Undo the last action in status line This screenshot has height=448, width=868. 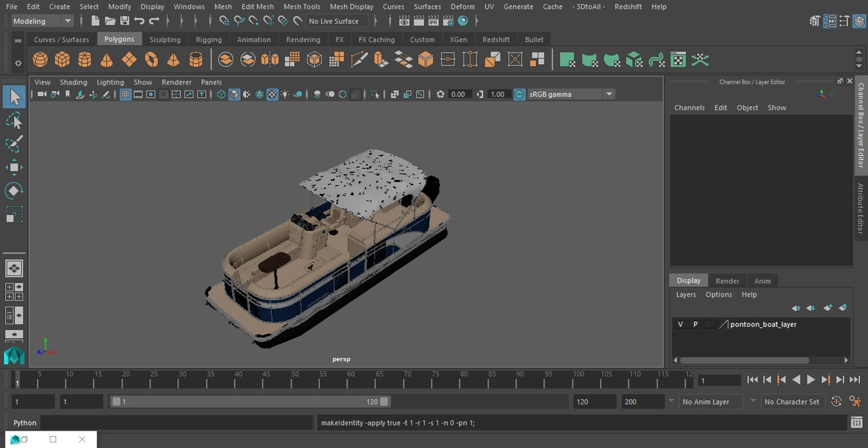pyautogui.click(x=139, y=21)
